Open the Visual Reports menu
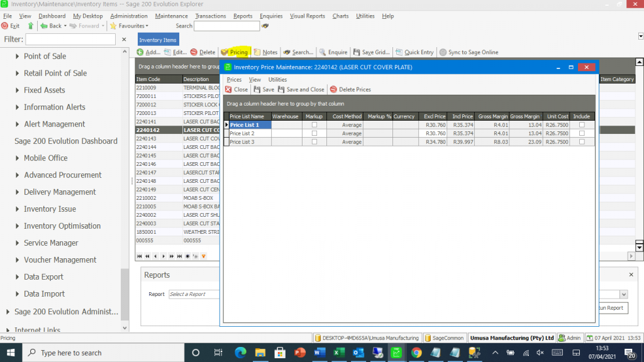 coord(307,16)
